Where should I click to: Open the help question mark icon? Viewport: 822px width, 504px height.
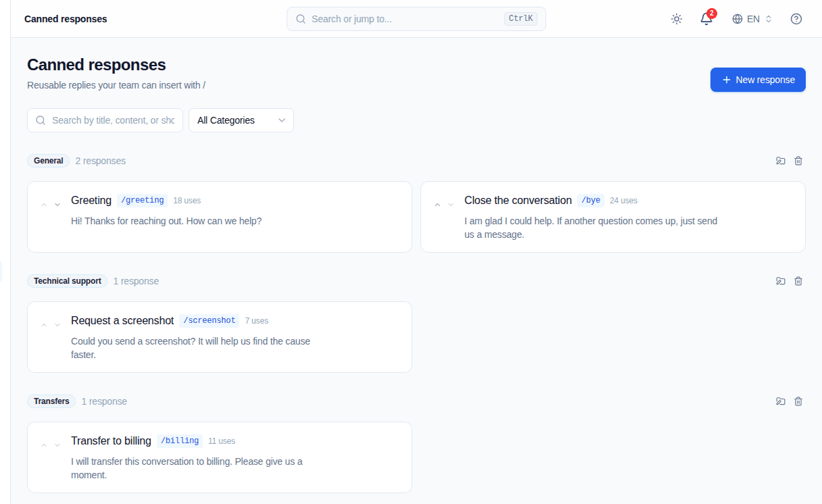[796, 19]
